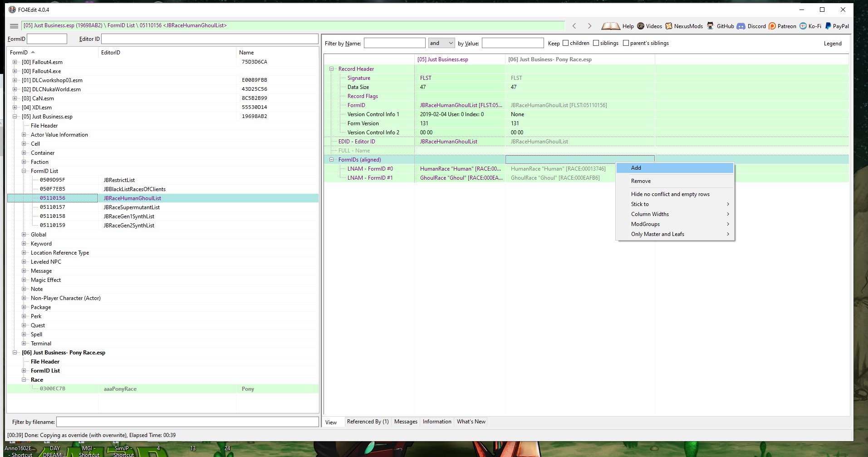Collapse the Race group in Pony Race.esp
868x457 pixels.
(x=24, y=380)
